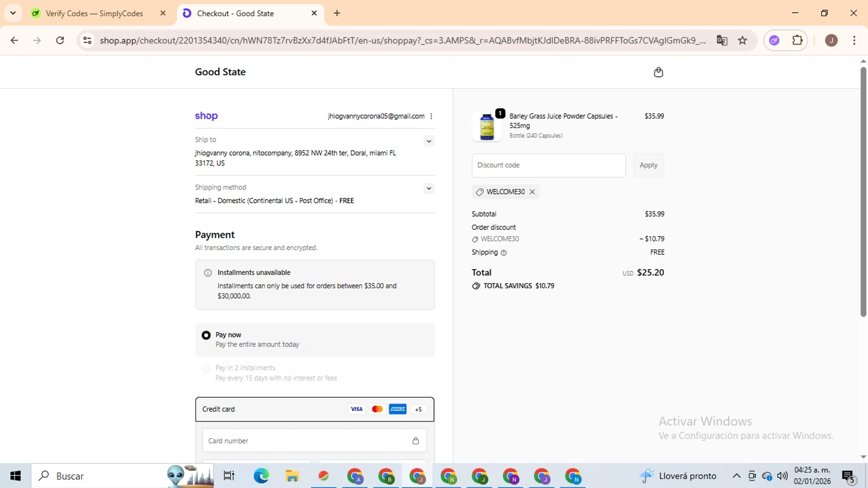Reload the checkout page
This screenshot has width=868, height=488.
click(60, 41)
